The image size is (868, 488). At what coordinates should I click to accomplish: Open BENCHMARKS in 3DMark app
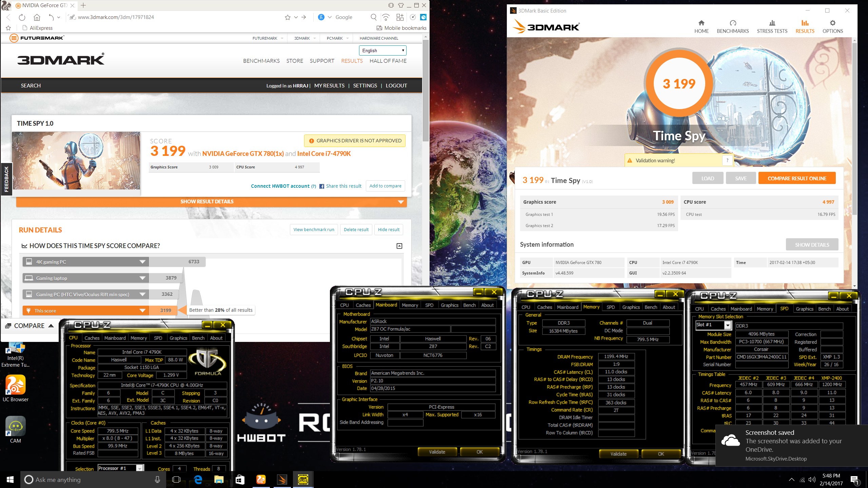[x=733, y=27]
